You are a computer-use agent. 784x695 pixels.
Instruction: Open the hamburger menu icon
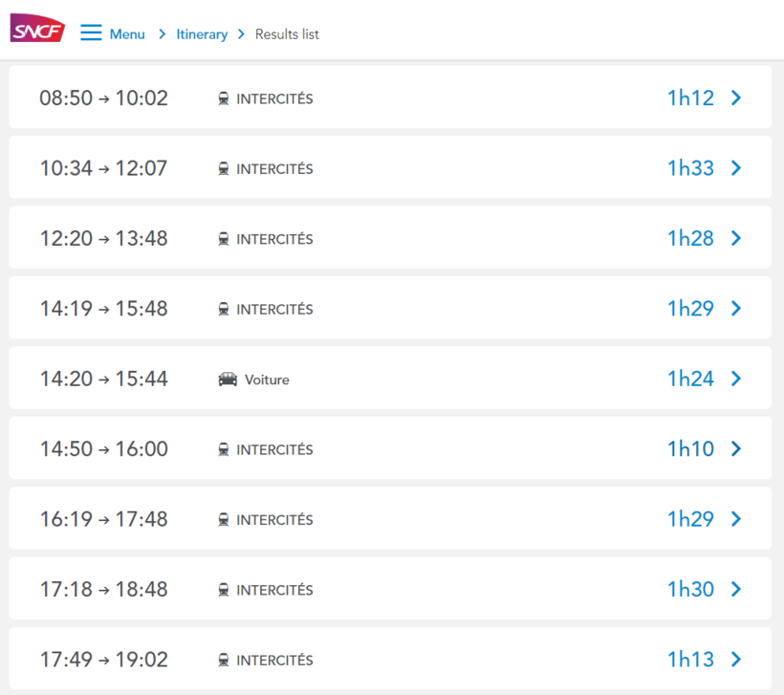(x=91, y=33)
